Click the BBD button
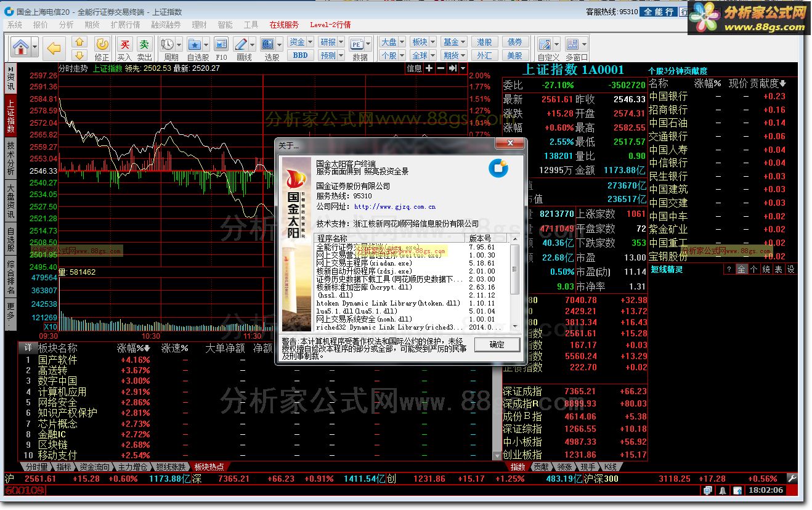Screen dimensions: 812x510 click(300, 55)
